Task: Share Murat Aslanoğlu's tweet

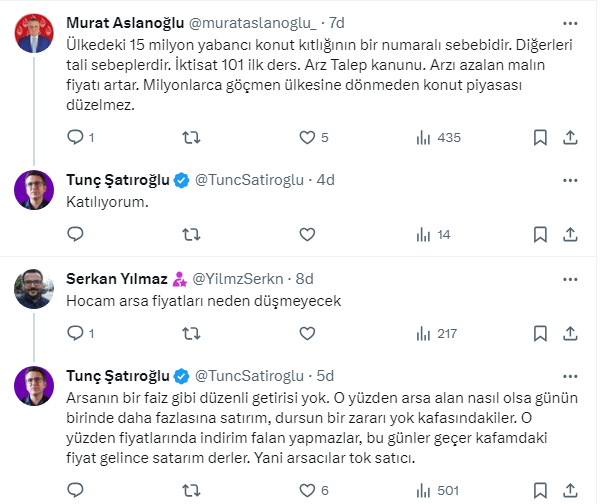Action: click(571, 137)
